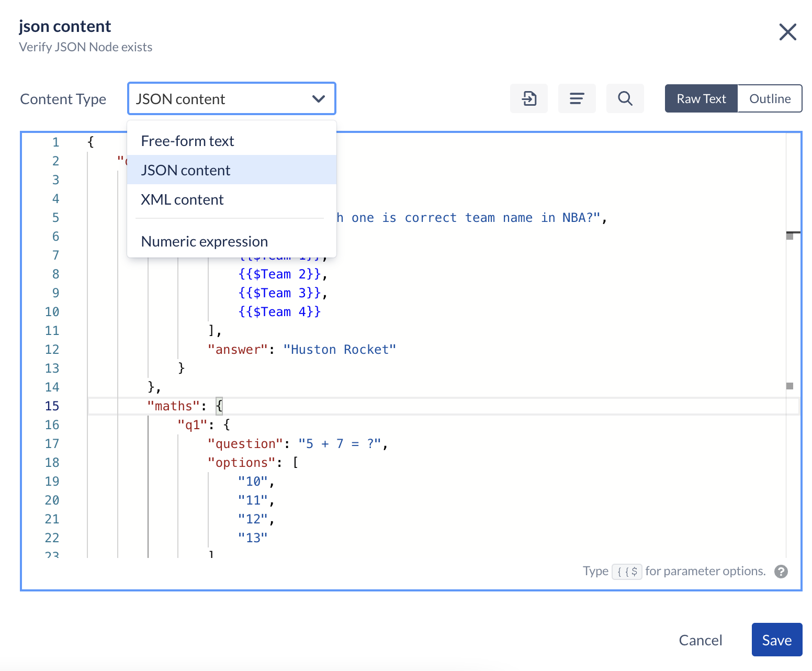The width and height of the screenshot is (812, 671).
Task: Click the help question mark icon
Action: (x=781, y=572)
